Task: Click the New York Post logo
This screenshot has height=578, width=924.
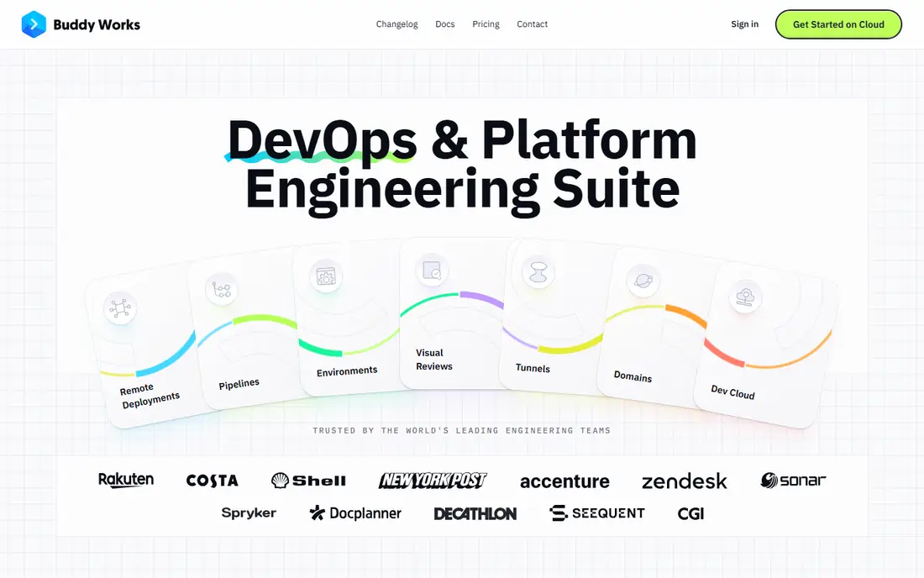Action: click(x=433, y=481)
